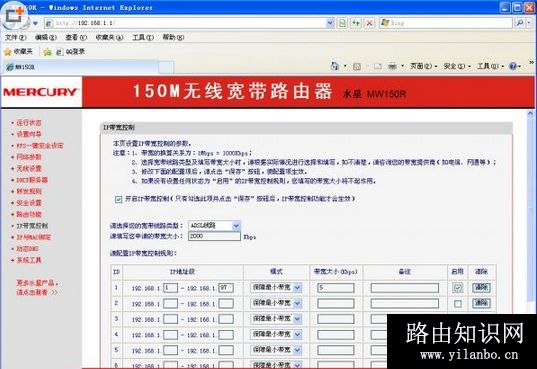This screenshot has height=369, width=537.
Task: Click the stop loading red X icon
Action: click(x=370, y=23)
